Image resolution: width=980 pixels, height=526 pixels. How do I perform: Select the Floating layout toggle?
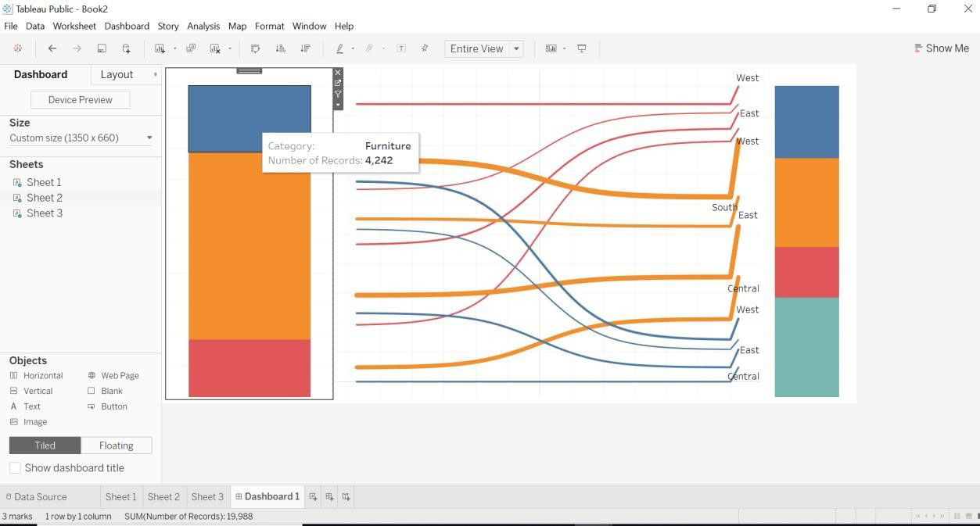[116, 445]
